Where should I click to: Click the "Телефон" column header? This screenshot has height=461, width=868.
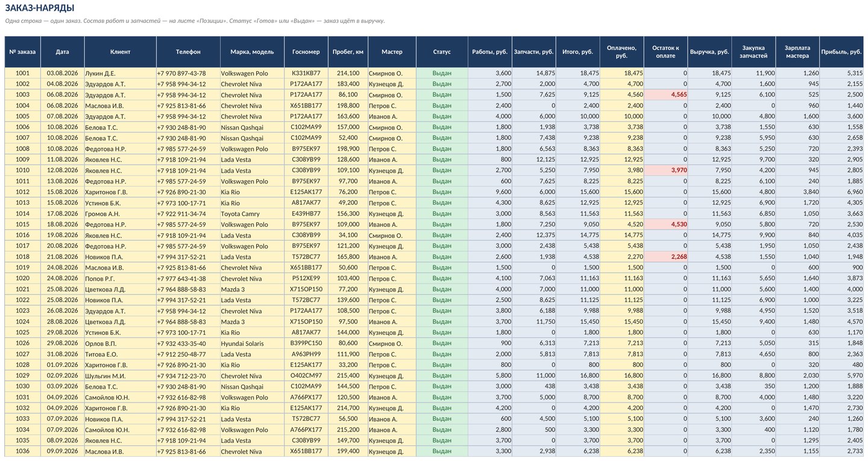pyautogui.click(x=188, y=52)
